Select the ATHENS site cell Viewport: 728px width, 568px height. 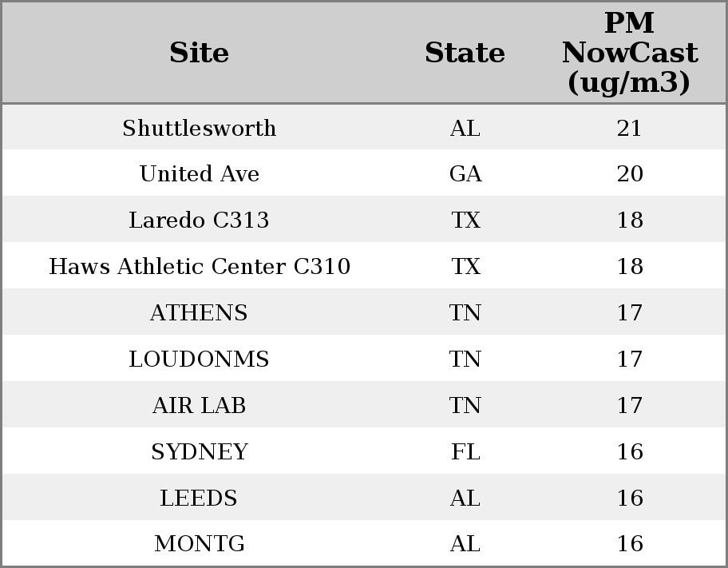click(x=199, y=312)
